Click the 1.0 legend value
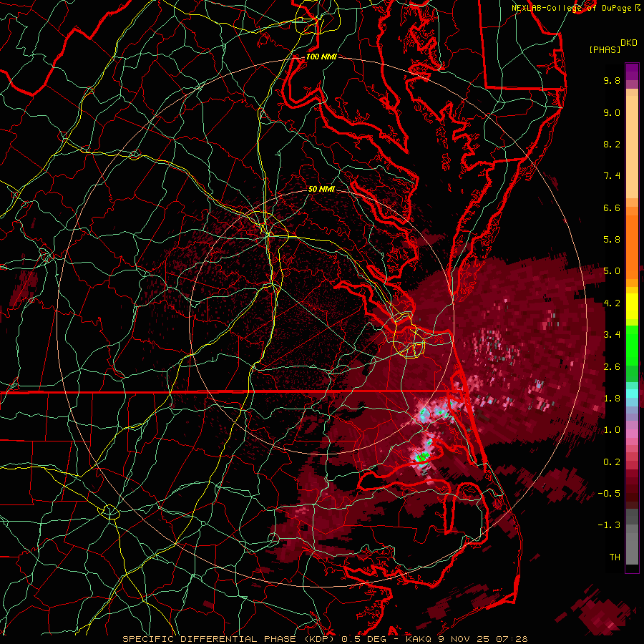Screen dimensions: 644x644 coord(612,430)
